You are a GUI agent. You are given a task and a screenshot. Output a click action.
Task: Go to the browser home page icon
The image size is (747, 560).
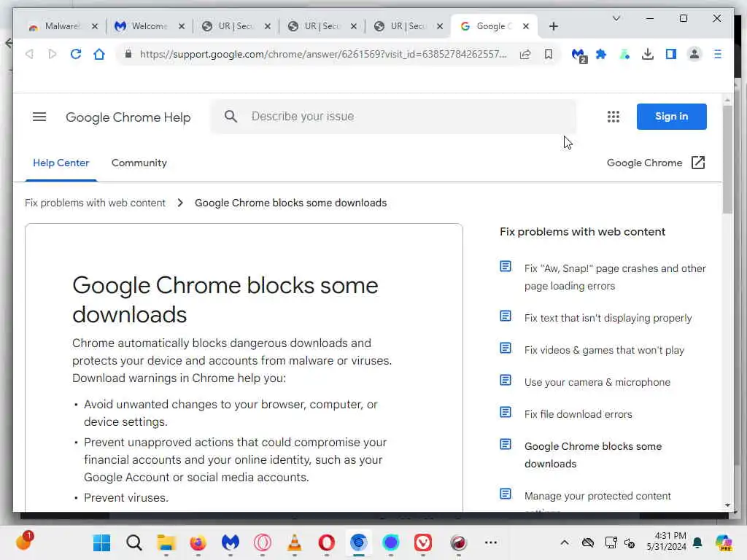(99, 54)
